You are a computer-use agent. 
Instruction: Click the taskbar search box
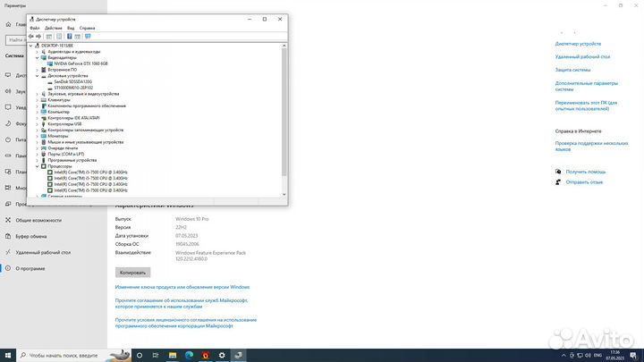(74, 356)
